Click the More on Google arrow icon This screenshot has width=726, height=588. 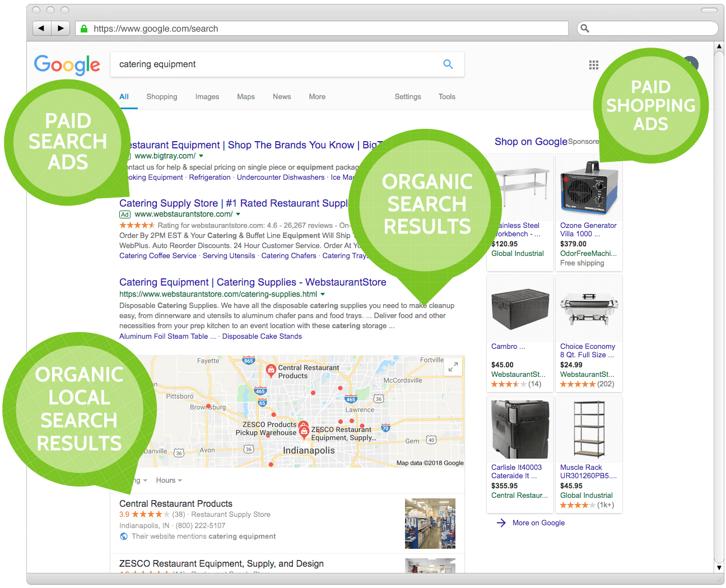[x=501, y=523]
